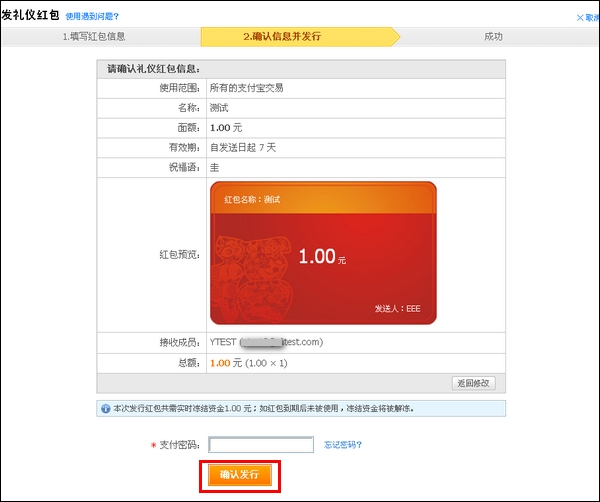The width and height of the screenshot is (600, 502).
Task: Click the cancel X icon at top right
Action: pos(582,17)
